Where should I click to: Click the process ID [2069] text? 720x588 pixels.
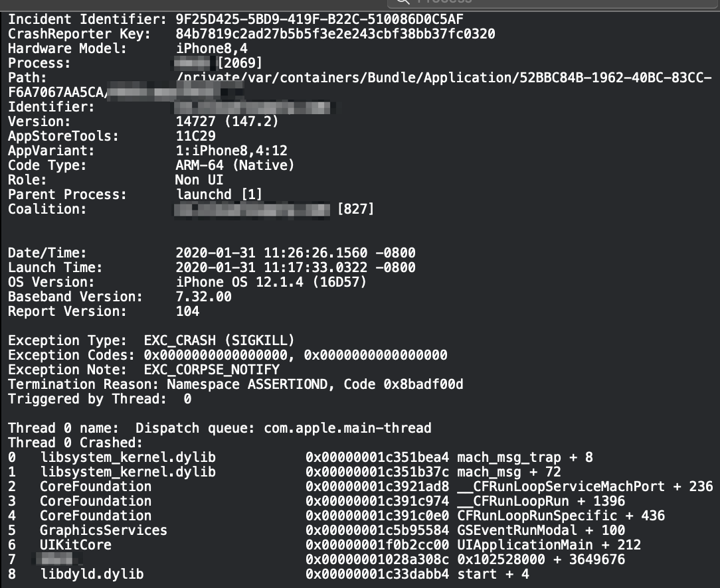[x=240, y=63]
